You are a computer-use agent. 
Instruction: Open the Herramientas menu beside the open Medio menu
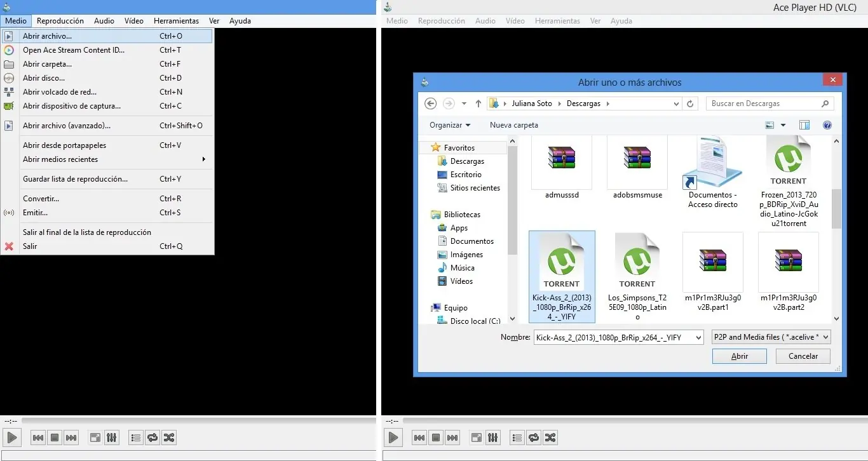(176, 21)
